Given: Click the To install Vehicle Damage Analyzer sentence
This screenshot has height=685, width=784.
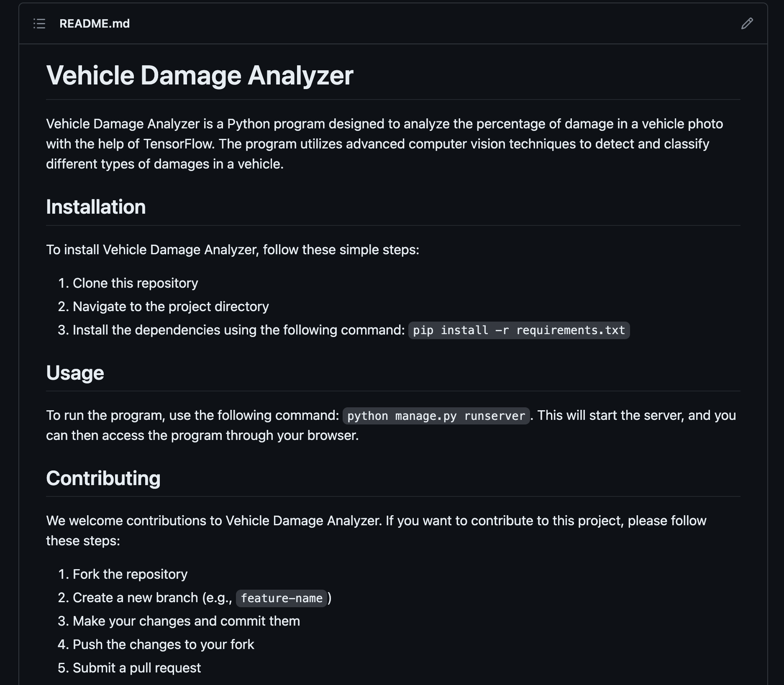Looking at the screenshot, I should (233, 250).
